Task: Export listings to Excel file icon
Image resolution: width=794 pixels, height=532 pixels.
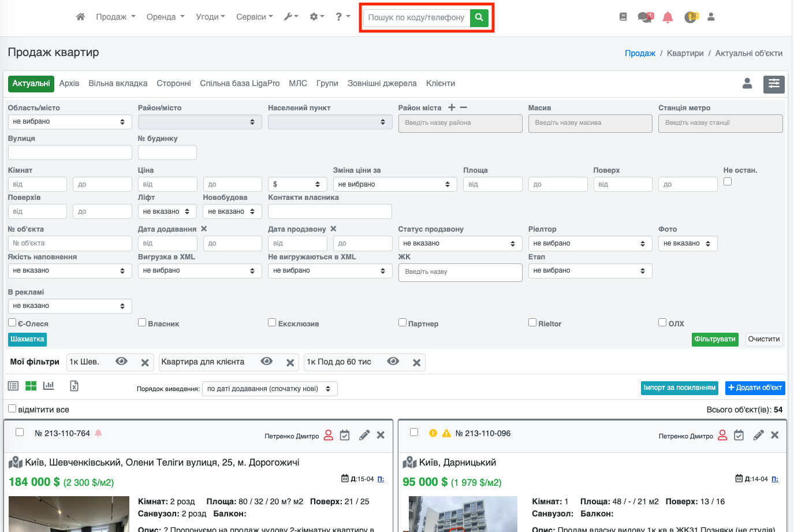Action: coord(74,386)
